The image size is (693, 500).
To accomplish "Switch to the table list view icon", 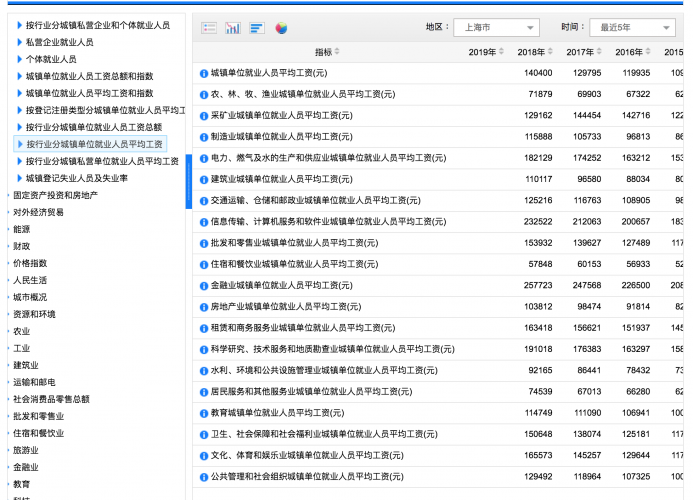I will pyautogui.click(x=209, y=28).
